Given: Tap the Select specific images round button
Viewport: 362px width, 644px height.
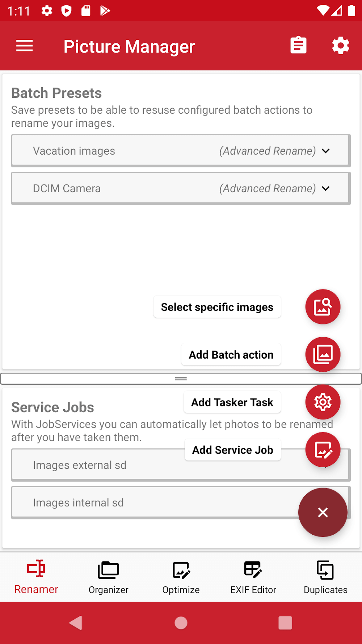Looking at the screenshot, I should click(323, 307).
